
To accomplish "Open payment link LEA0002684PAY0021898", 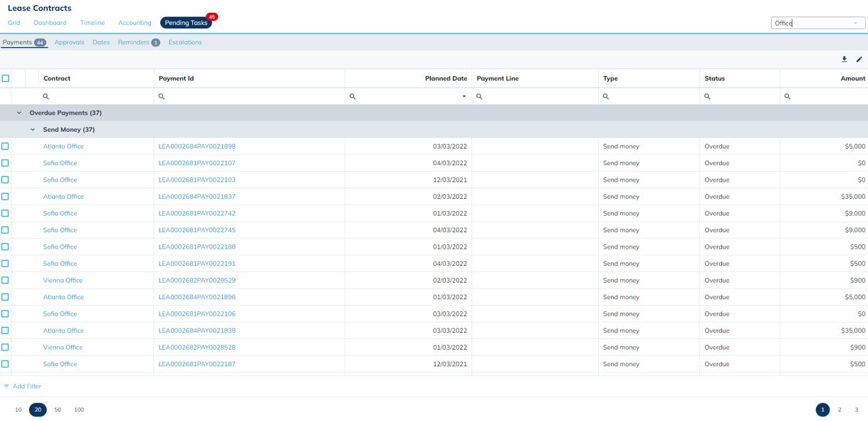I will (x=197, y=146).
